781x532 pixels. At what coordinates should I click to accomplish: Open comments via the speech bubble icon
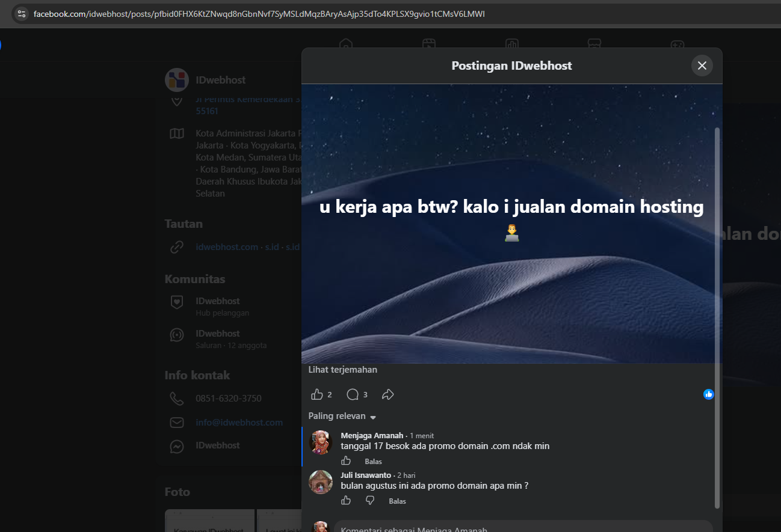[x=353, y=394]
